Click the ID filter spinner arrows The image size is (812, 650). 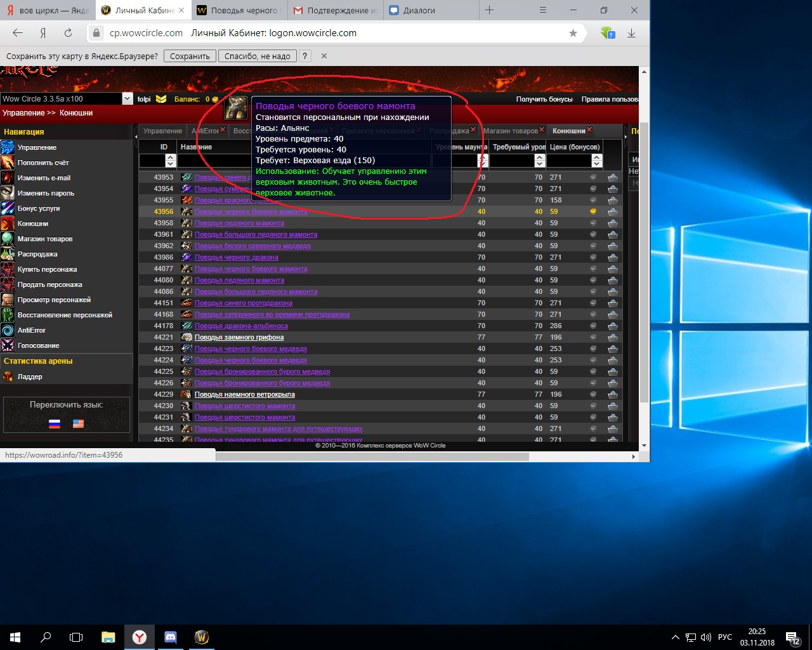170,161
